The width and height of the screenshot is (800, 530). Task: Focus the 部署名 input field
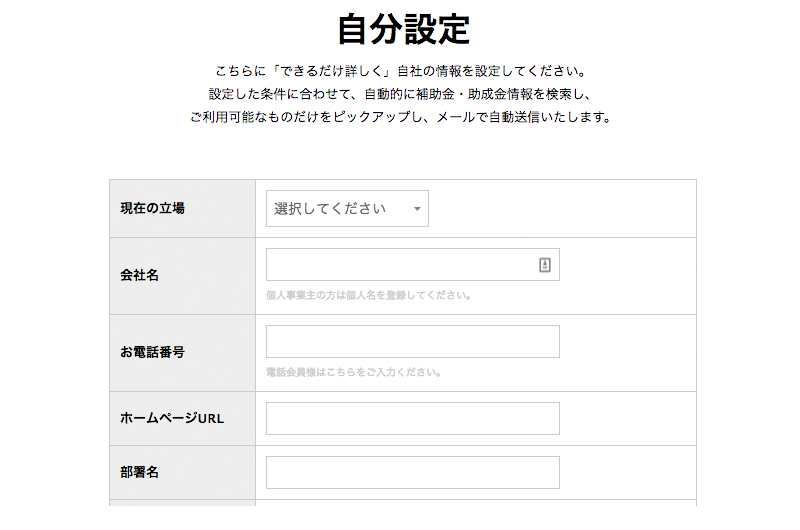coord(413,472)
